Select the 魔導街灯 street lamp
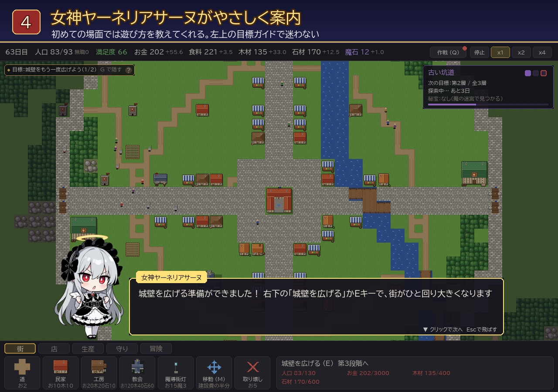This screenshot has width=558, height=392. pyautogui.click(x=176, y=373)
